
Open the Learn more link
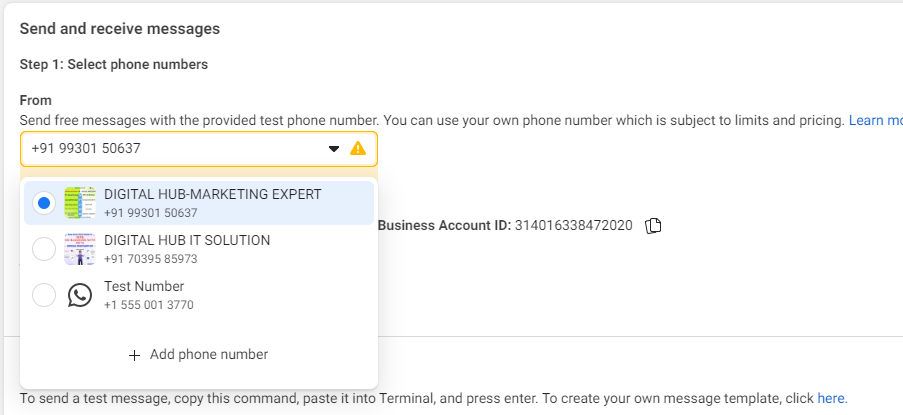pos(875,120)
